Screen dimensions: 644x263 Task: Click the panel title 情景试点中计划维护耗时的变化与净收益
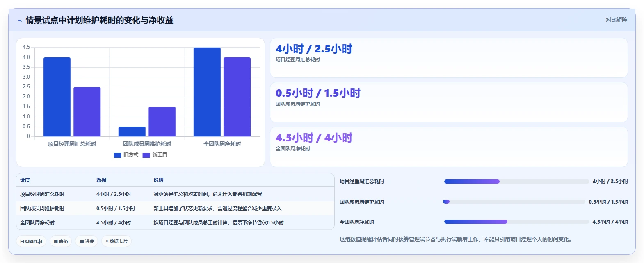click(100, 20)
